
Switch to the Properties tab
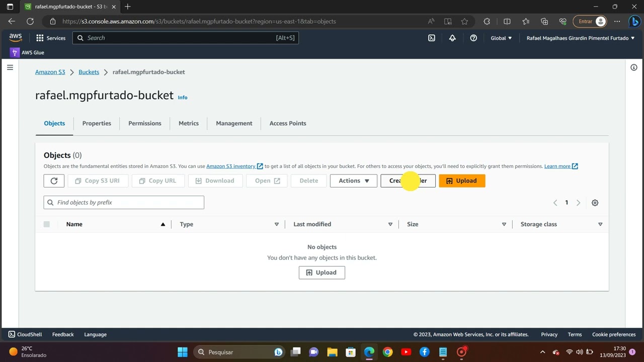click(x=97, y=123)
